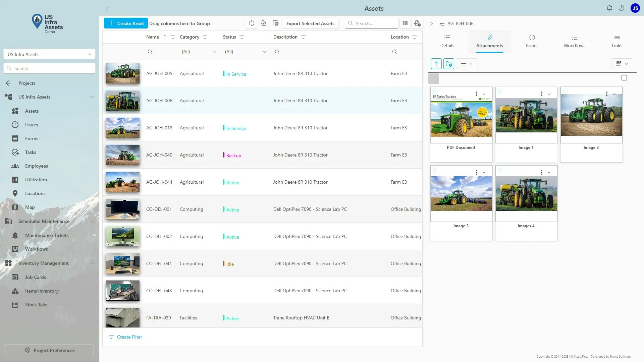Open Utilization in the sidebar
This screenshot has height=362, width=644.
36,180
